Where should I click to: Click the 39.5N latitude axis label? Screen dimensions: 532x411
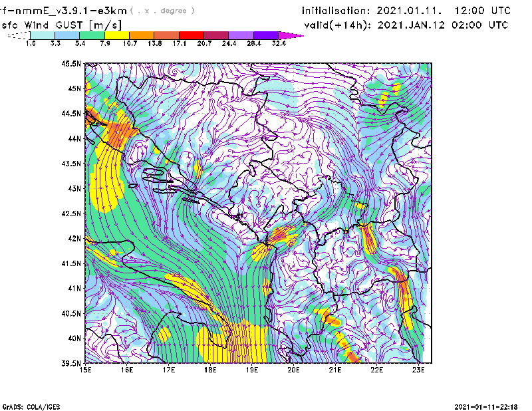[x=71, y=364]
